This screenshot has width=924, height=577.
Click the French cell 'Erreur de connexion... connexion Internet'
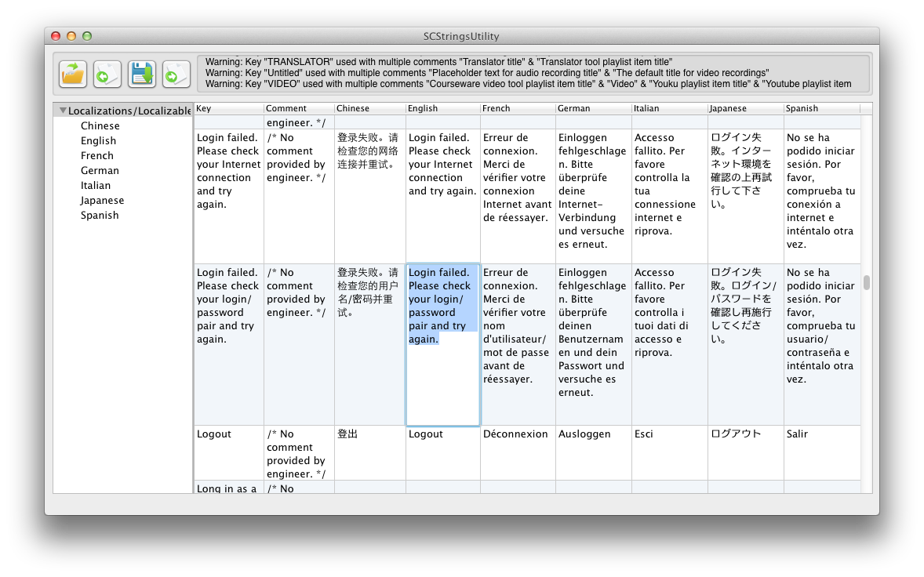pyautogui.click(x=518, y=196)
